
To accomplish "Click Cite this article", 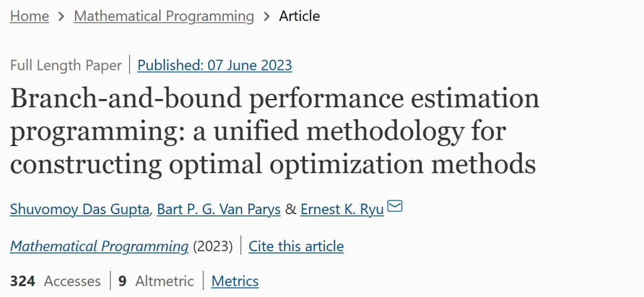I will (x=296, y=246).
